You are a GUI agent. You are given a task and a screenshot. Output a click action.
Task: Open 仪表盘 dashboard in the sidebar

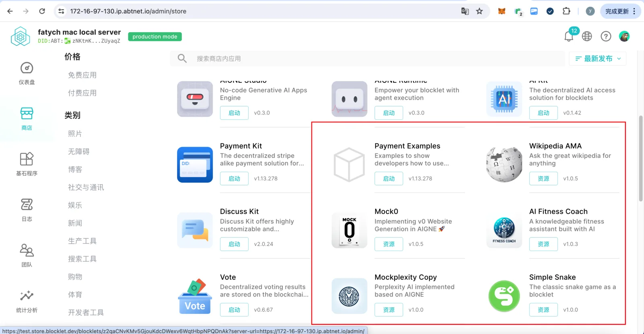pos(27,73)
